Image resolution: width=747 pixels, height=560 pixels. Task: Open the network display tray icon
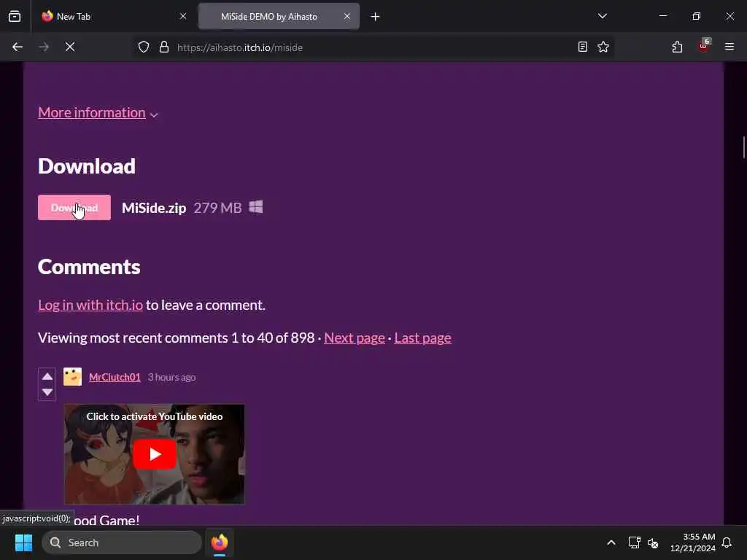[634, 542]
